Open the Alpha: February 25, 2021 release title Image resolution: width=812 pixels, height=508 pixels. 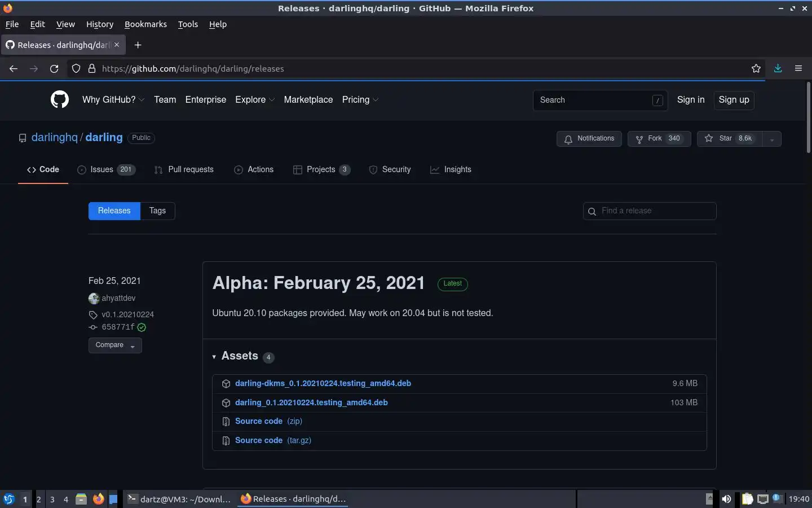(x=319, y=283)
